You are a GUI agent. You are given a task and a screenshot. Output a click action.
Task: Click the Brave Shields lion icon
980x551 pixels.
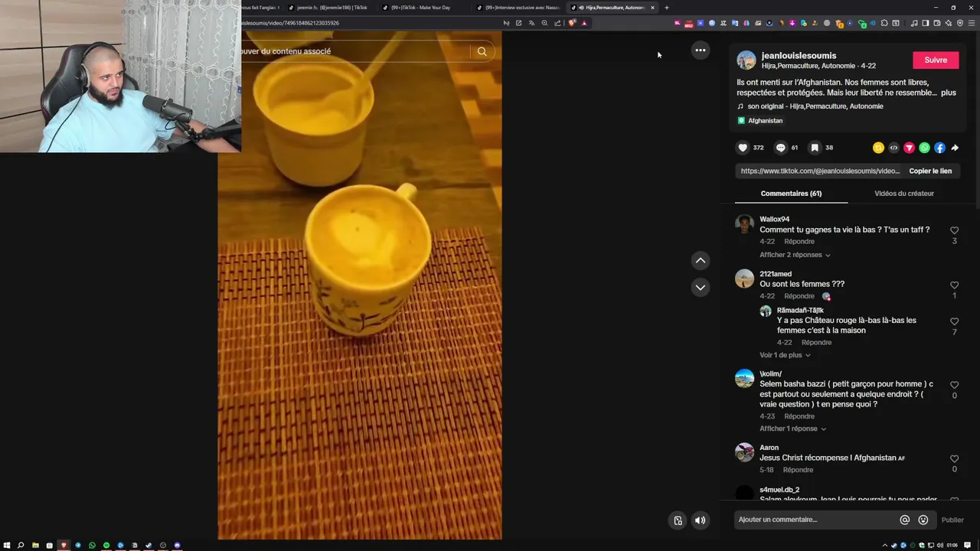pos(571,23)
